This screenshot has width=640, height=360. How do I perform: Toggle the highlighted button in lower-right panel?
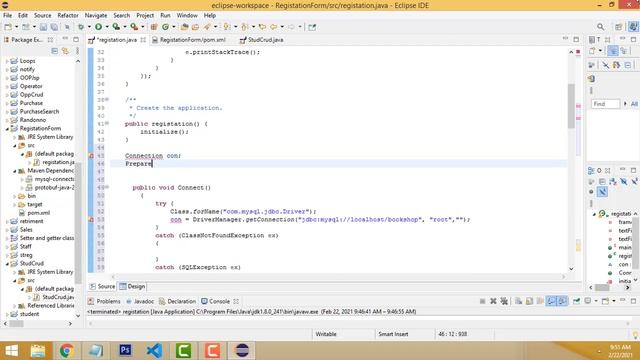[x=602, y=192]
